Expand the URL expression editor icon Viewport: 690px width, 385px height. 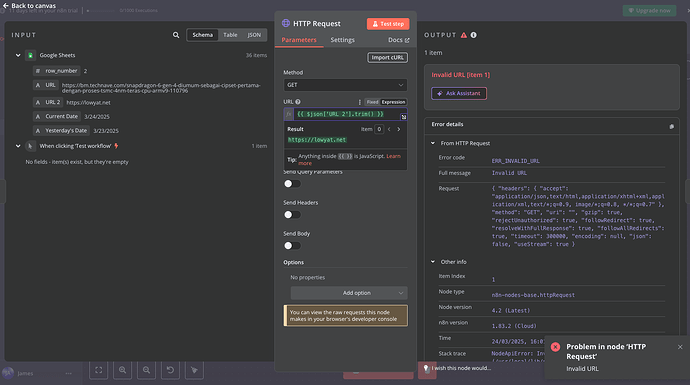404,117
